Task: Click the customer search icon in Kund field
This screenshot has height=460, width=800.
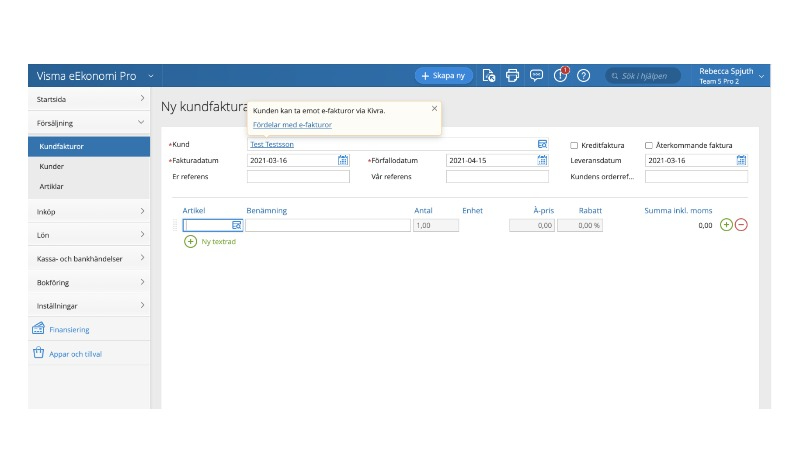Action: (542, 144)
